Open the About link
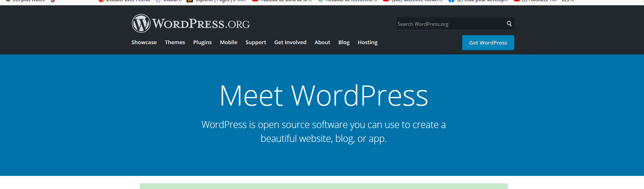 point(322,42)
